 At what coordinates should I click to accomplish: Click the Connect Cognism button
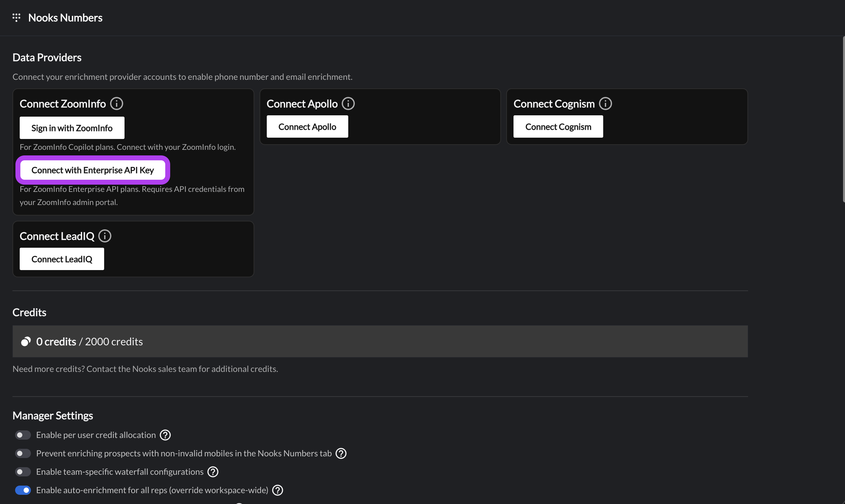click(558, 127)
